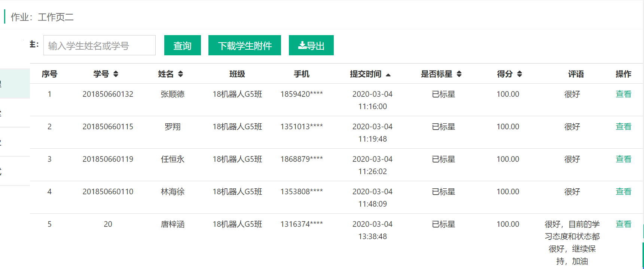Click 已标星 status in 唐梓涵 row

[x=443, y=224]
